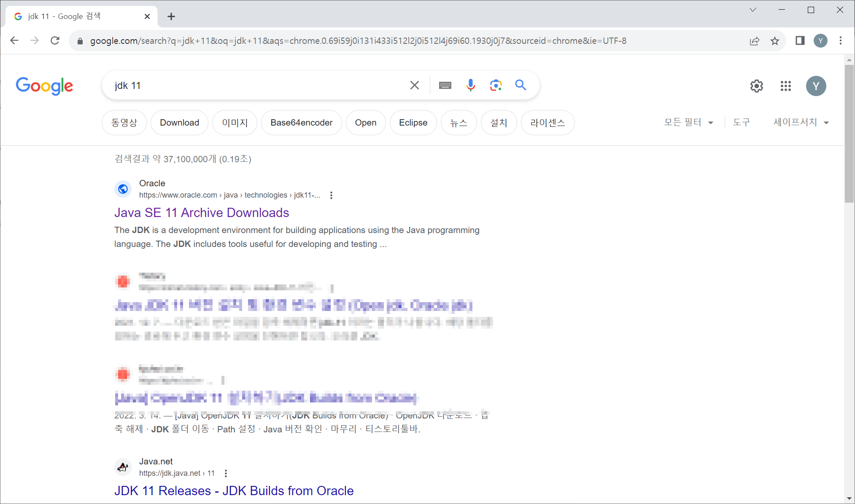
Task: Select the 라이센스 filter chip
Action: point(548,123)
